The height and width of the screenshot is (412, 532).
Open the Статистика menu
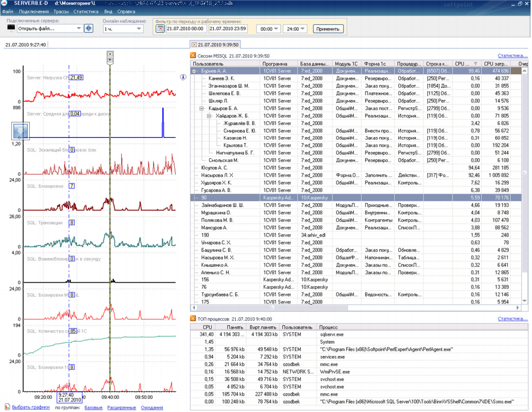tap(86, 11)
